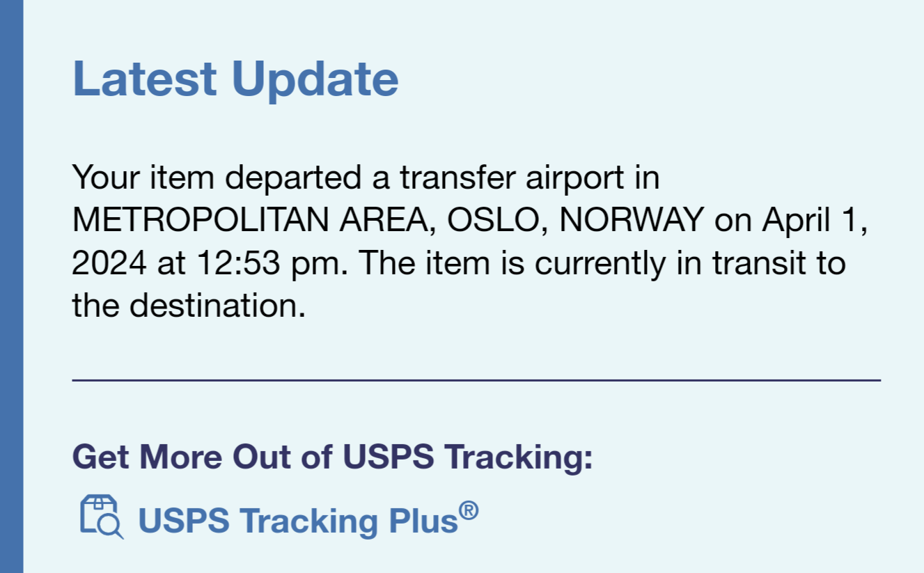924x573 pixels.
Task: Click the word Update in heading
Action: [315, 79]
